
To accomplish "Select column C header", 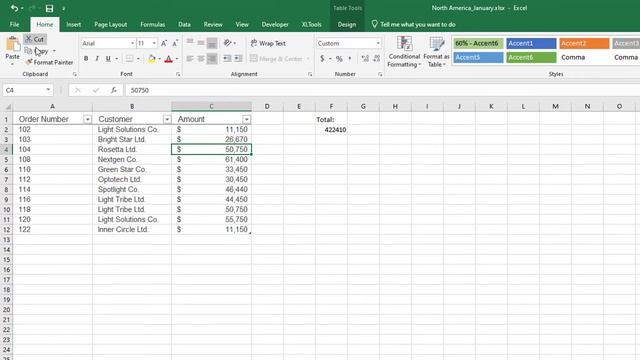I will (211, 107).
